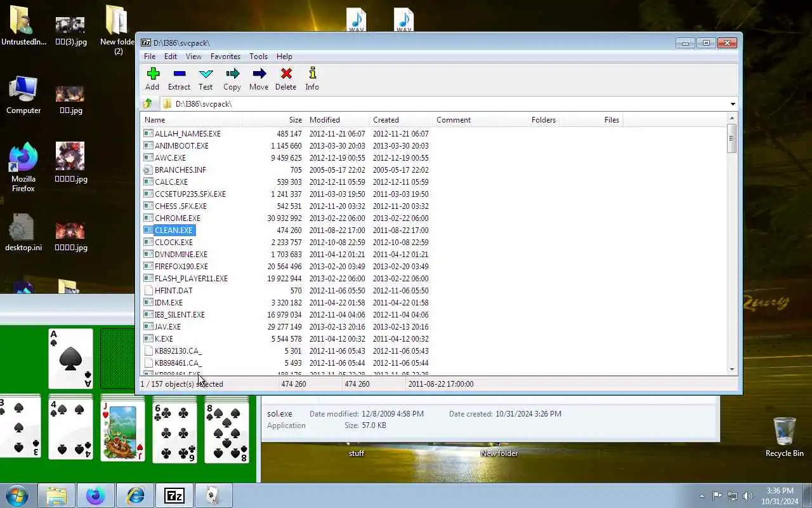Click the Move toolbar icon
The image size is (812, 508).
[259, 79]
